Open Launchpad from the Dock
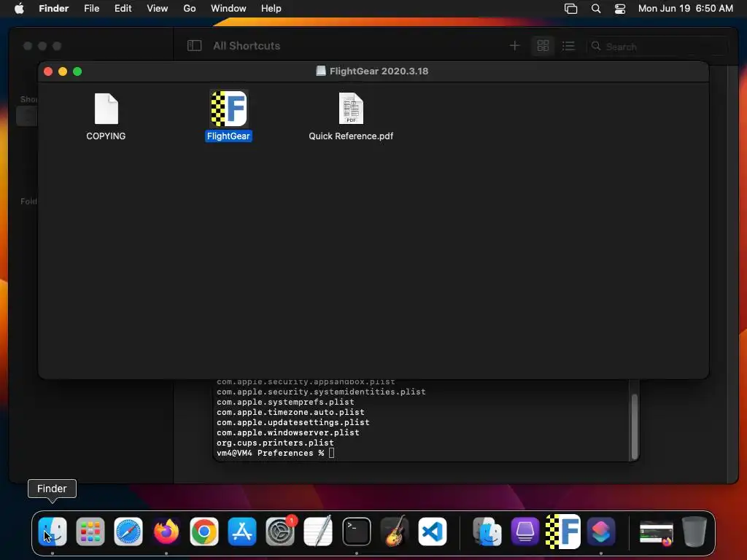 tap(90, 532)
